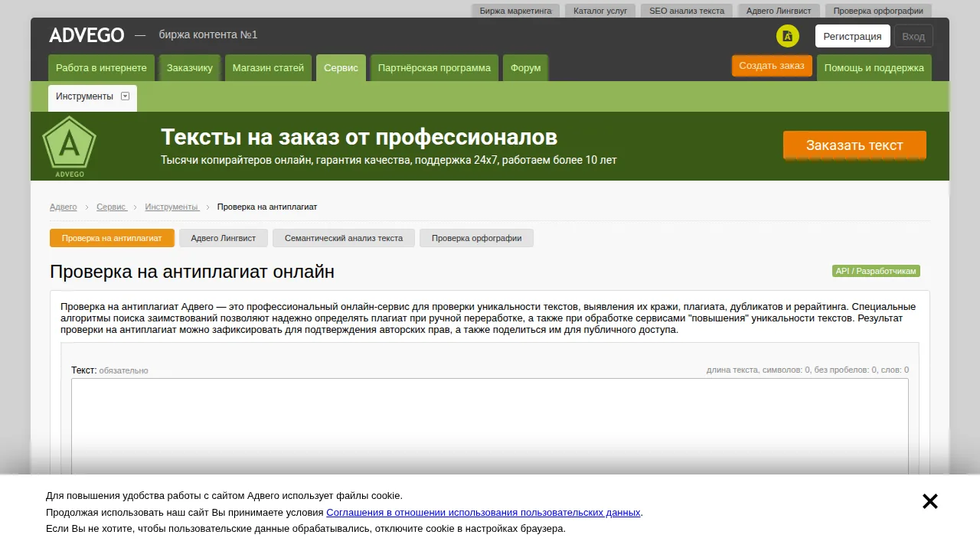Click the Инструменты breadcrumb link
This screenshot has width=980, height=551.
172,207
